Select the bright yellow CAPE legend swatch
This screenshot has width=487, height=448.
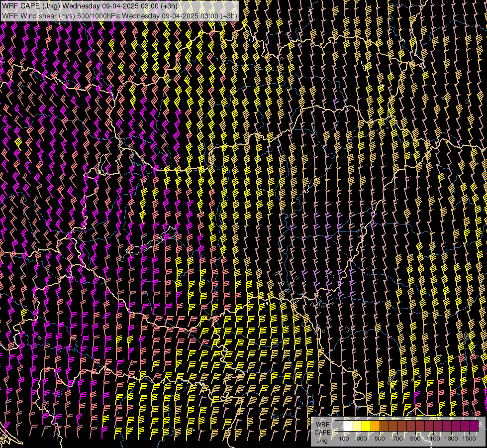coord(367,426)
